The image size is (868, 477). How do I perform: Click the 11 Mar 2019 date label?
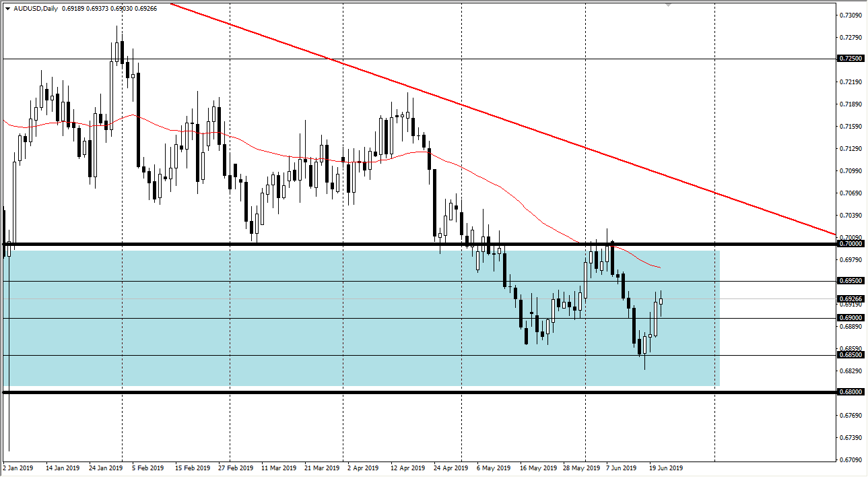(x=278, y=468)
